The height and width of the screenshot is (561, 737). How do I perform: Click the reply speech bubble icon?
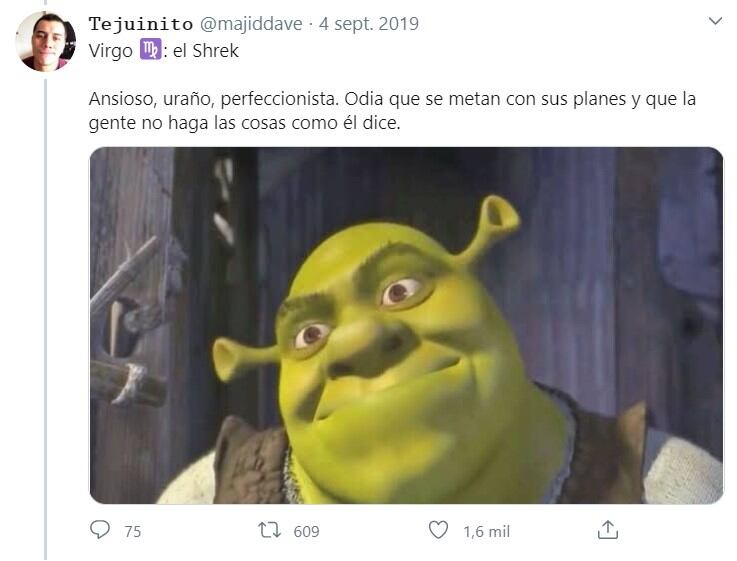[100, 530]
